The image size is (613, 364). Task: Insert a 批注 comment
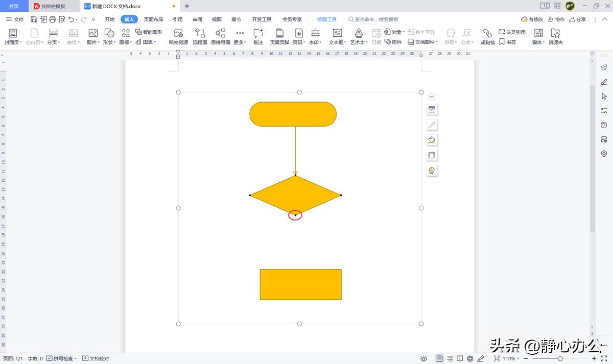click(258, 36)
